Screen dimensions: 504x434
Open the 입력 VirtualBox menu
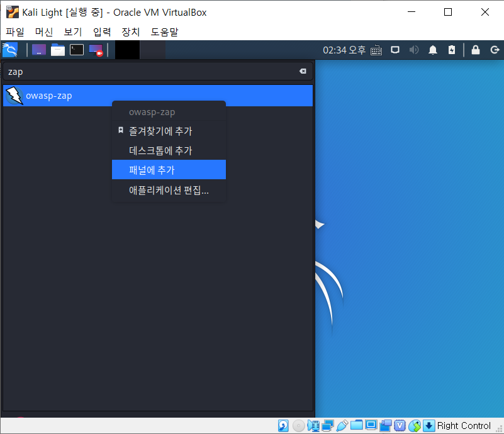[102, 32]
